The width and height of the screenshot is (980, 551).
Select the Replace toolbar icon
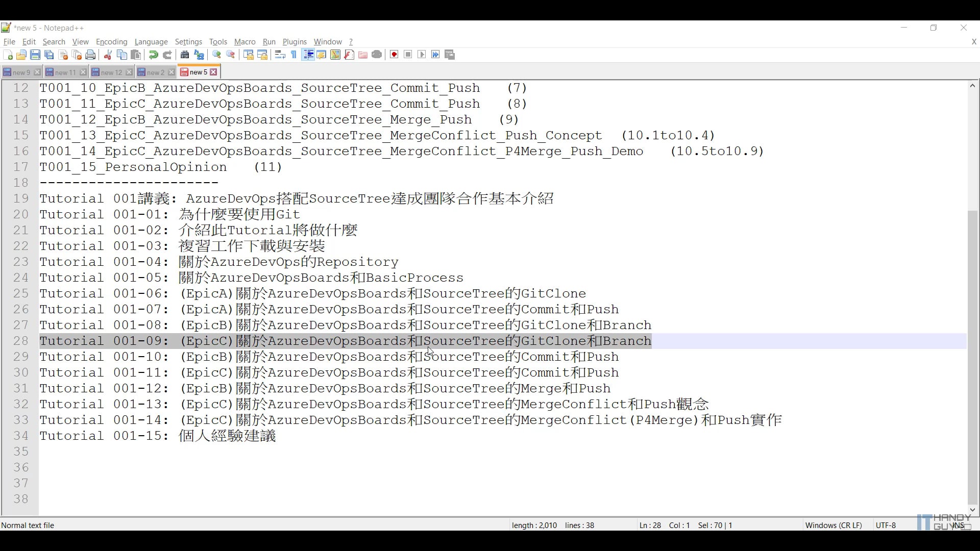coord(199,55)
